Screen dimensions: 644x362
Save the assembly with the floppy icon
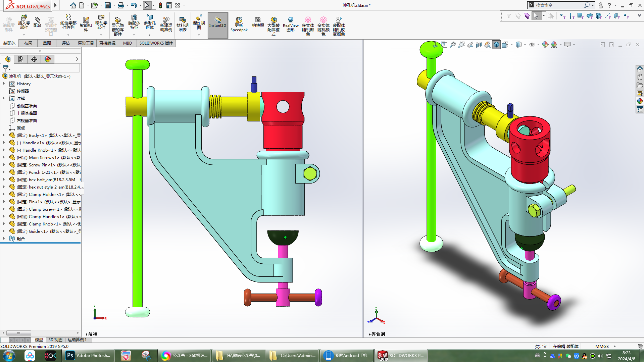pyautogui.click(x=108, y=5)
